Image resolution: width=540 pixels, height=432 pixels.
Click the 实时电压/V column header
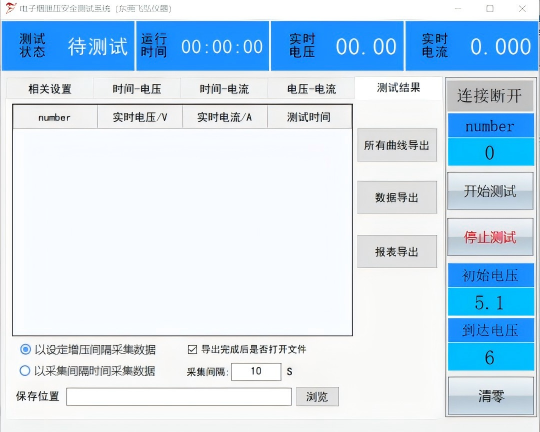[x=140, y=117]
